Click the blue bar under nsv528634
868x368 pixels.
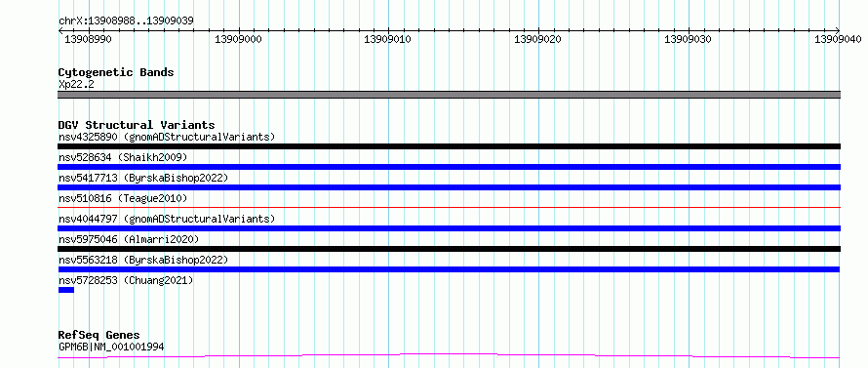449,167
